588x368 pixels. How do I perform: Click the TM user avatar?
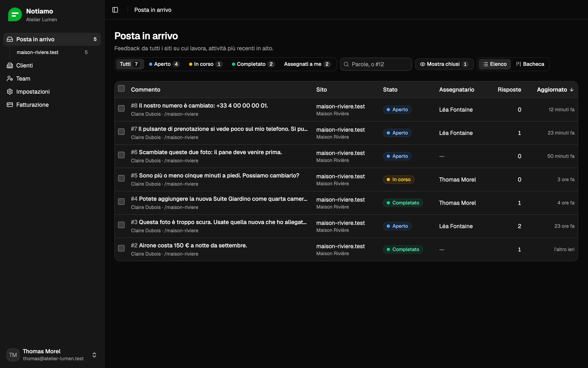coord(13,355)
